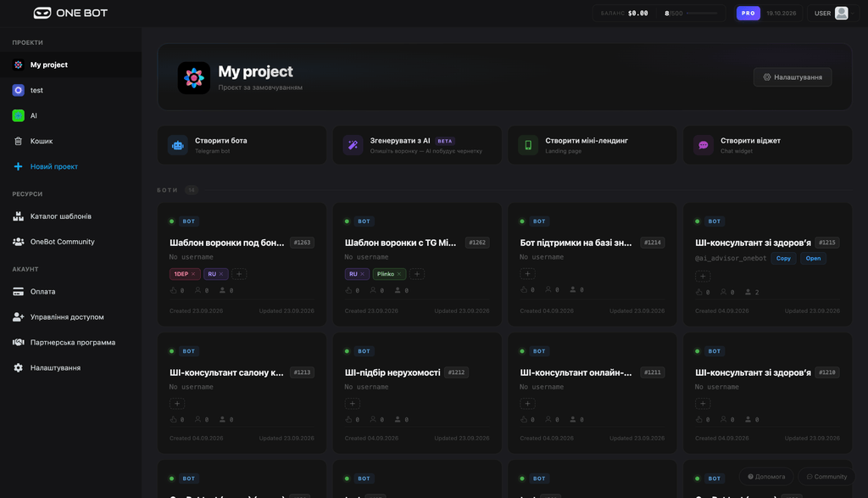Click the #1212 ID badge
Viewport: 868px width, 498px height.
point(456,372)
